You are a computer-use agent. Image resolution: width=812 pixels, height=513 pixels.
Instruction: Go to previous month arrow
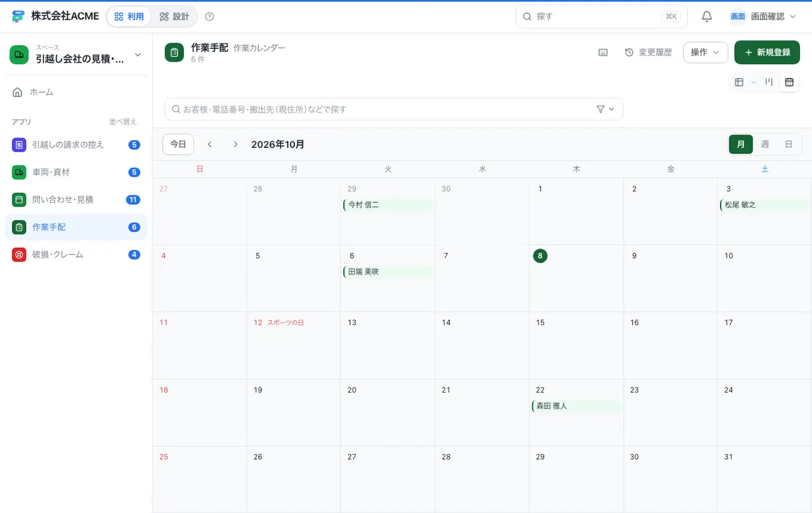pos(210,145)
